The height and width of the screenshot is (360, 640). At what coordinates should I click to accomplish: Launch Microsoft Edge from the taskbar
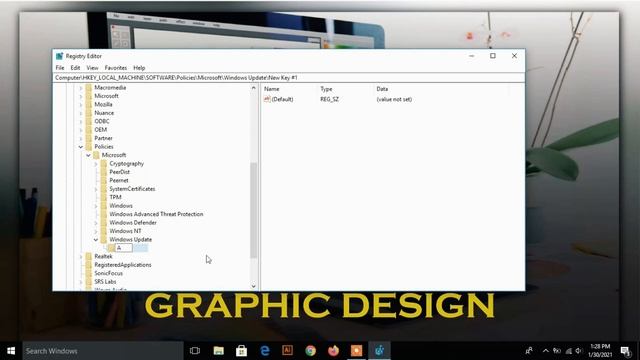point(264,351)
